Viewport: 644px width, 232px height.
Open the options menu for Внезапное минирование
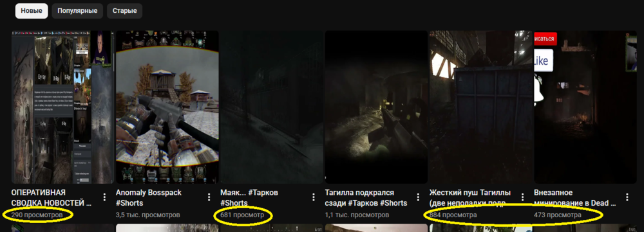coord(627,197)
